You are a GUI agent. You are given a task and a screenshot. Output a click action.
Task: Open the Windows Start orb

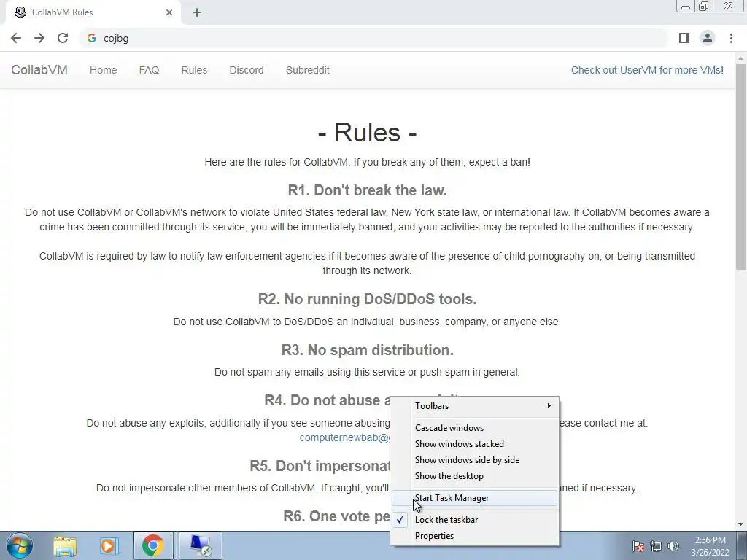click(x=19, y=545)
